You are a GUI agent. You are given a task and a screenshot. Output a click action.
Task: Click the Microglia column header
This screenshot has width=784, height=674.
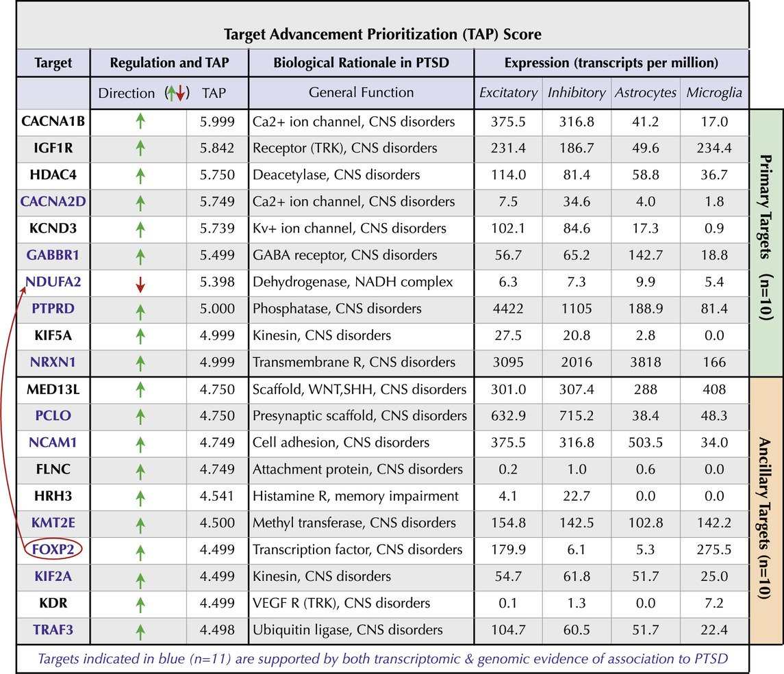click(715, 93)
